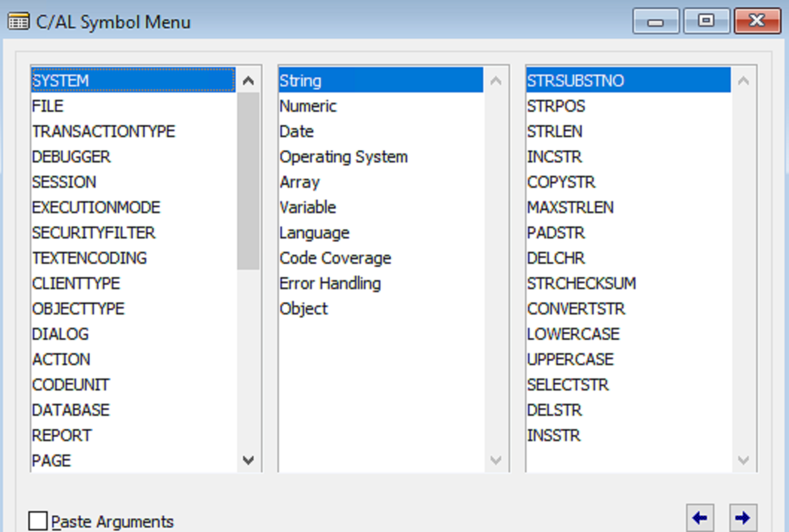Close the C/AL Symbol Menu window
Viewport: 789px width, 532px height.
[757, 21]
